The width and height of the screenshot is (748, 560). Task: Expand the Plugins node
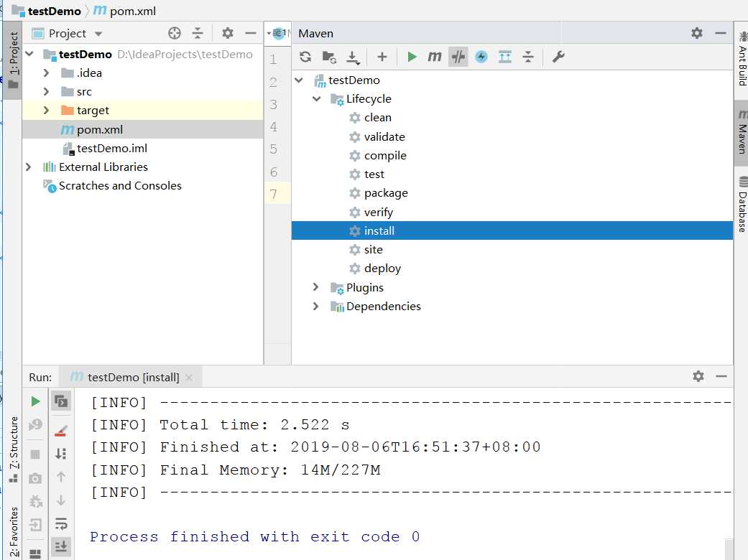(x=316, y=287)
